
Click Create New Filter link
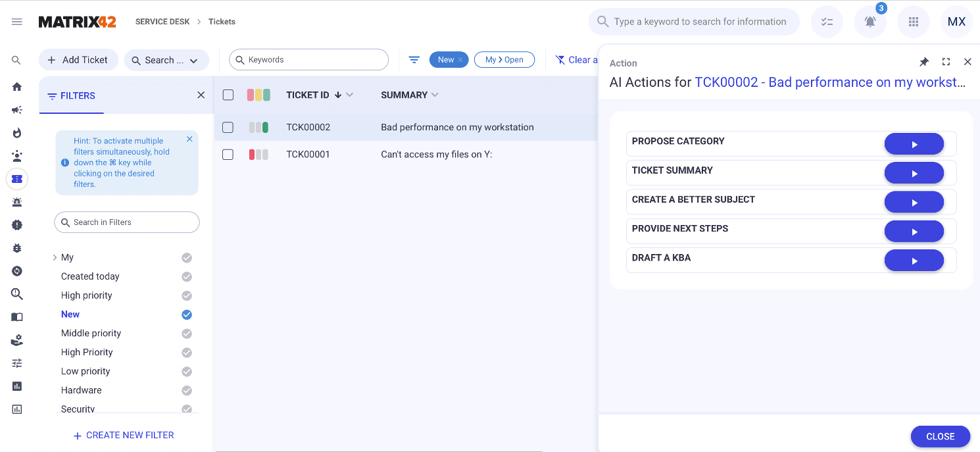[x=124, y=436]
